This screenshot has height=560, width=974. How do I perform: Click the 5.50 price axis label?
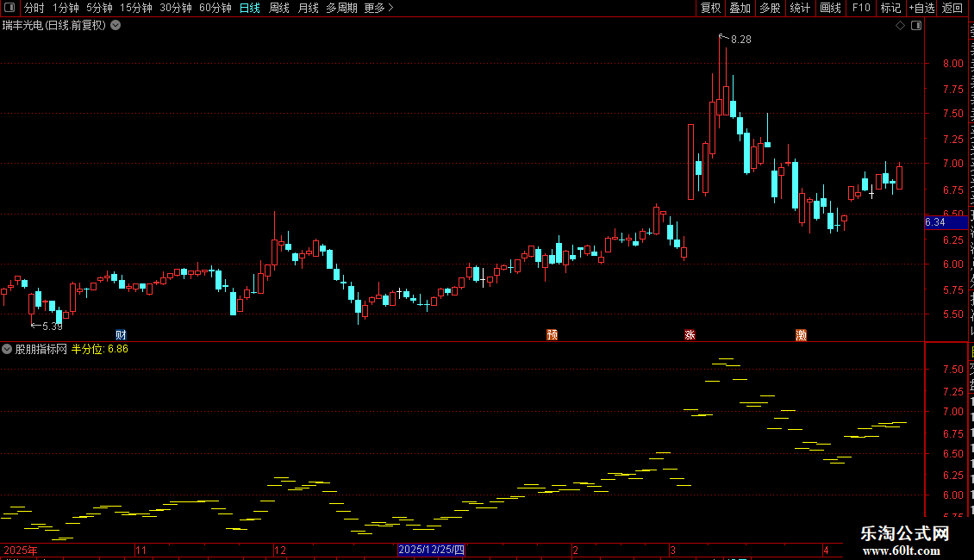pyautogui.click(x=952, y=314)
